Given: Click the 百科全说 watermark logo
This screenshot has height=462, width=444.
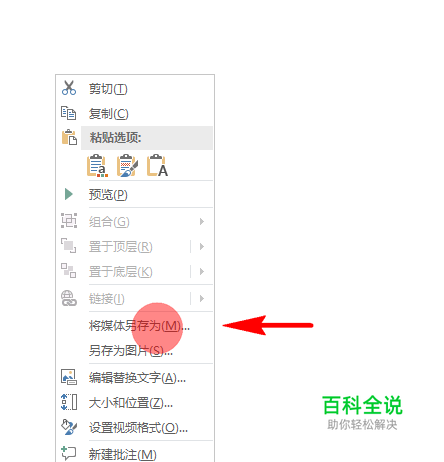Looking at the screenshot, I should pos(362,412).
